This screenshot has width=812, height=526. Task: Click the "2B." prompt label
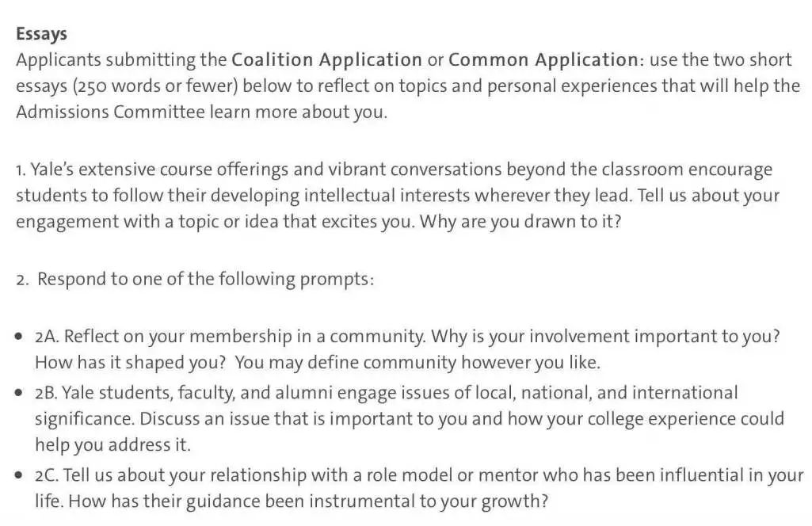pos(47,393)
